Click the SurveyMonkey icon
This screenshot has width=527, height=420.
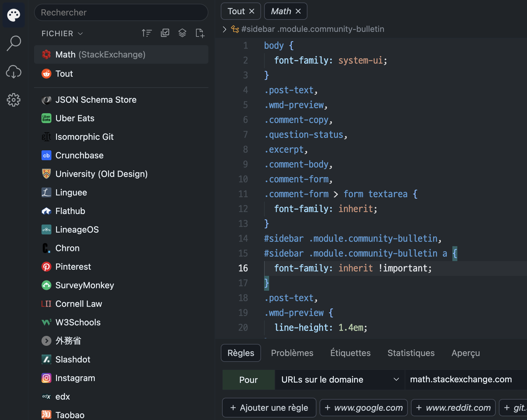point(46,285)
